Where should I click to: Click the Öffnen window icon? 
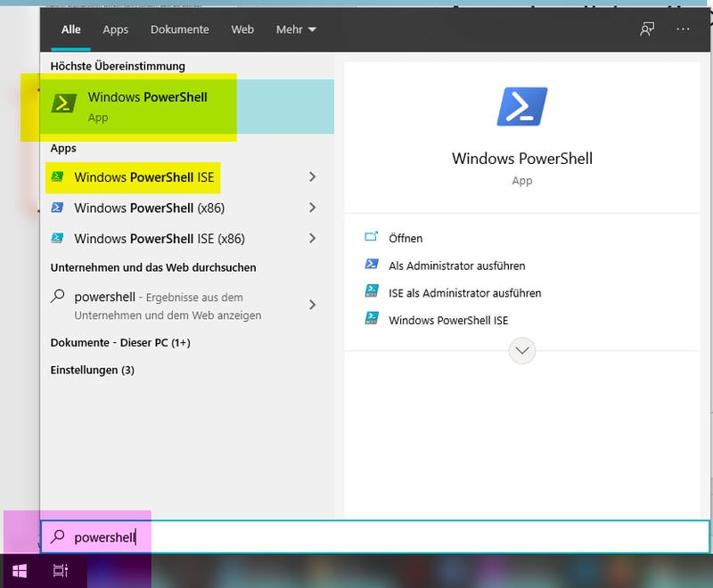[371, 236]
